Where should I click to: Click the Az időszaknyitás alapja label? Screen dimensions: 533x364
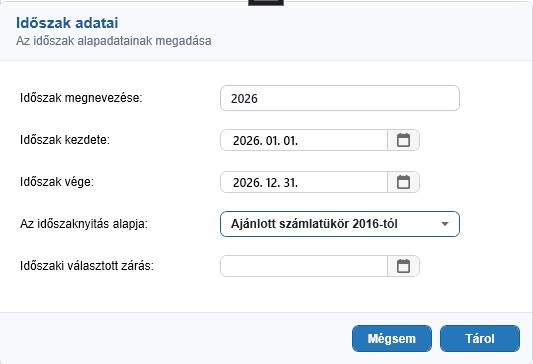[x=84, y=224]
